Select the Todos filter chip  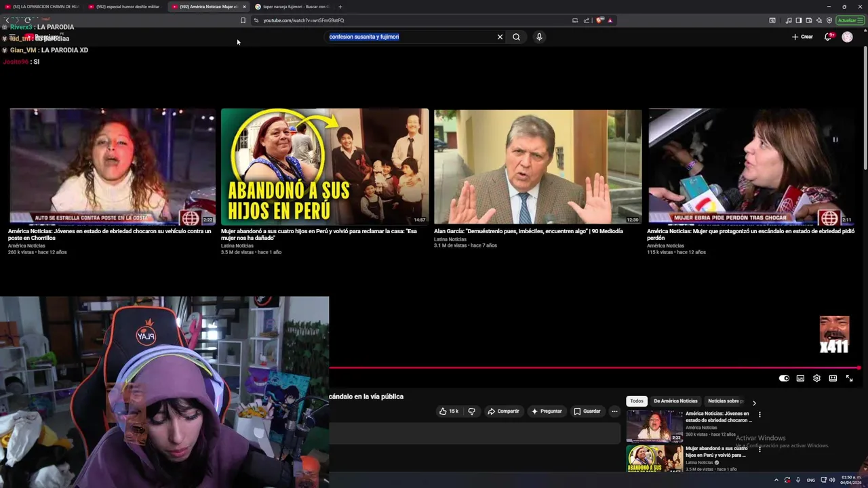tap(637, 401)
